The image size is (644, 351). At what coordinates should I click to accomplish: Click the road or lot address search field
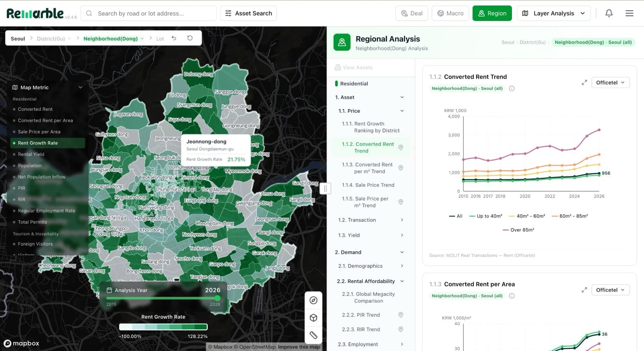[149, 13]
